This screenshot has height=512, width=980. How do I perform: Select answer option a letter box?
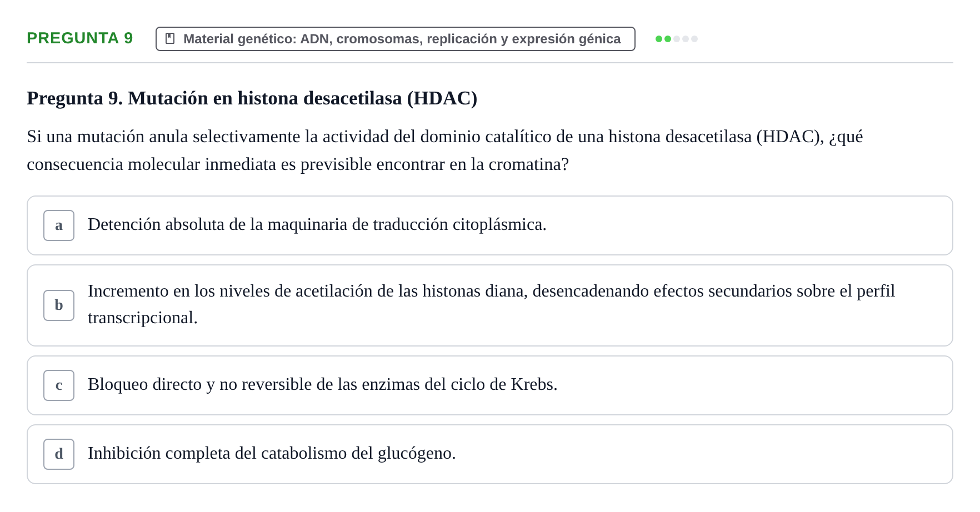tap(59, 225)
